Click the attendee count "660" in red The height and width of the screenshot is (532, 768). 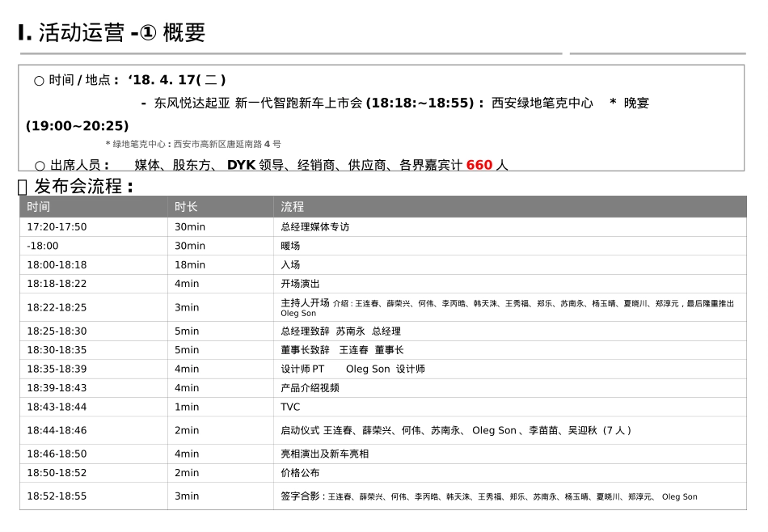click(477, 165)
